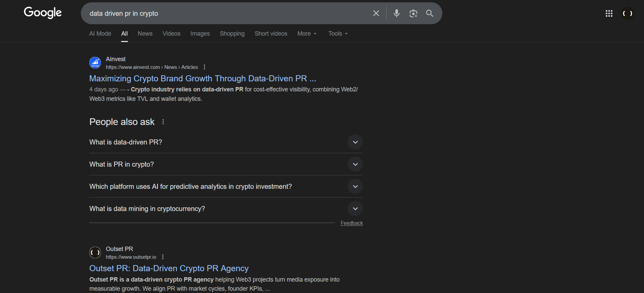Click the 'People also ask' heading
The width and height of the screenshot is (644, 293).
click(x=122, y=122)
